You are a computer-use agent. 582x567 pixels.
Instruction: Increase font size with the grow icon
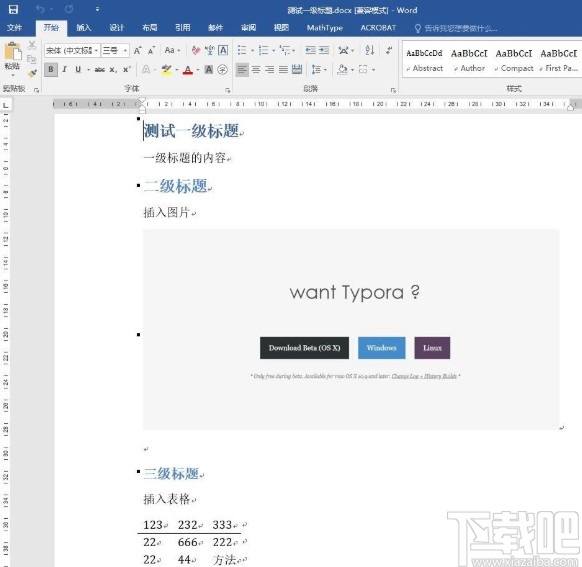pos(138,50)
